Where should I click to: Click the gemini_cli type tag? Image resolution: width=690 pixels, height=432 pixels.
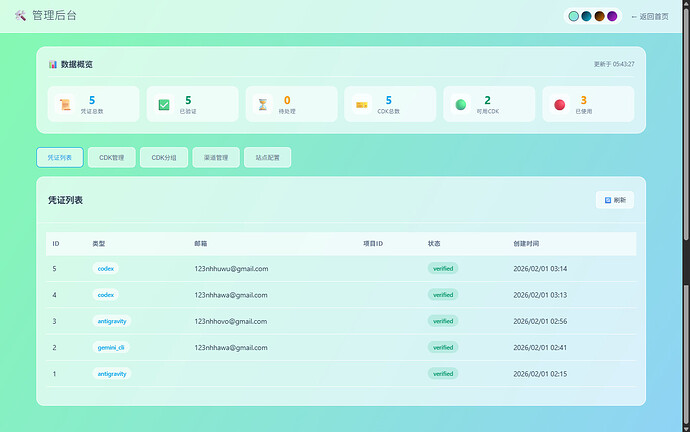(x=111, y=348)
